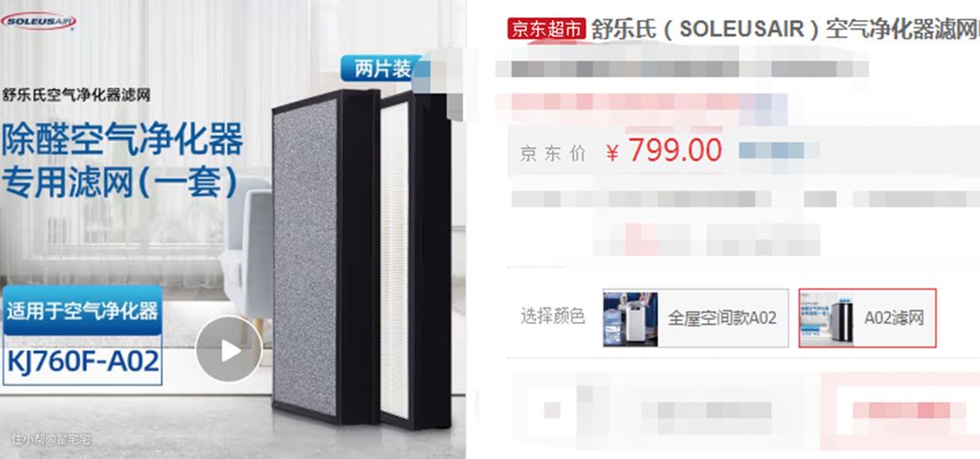This screenshot has height=459, width=980.
Task: Click the 适用于空气净化器 blue label
Action: [83, 310]
